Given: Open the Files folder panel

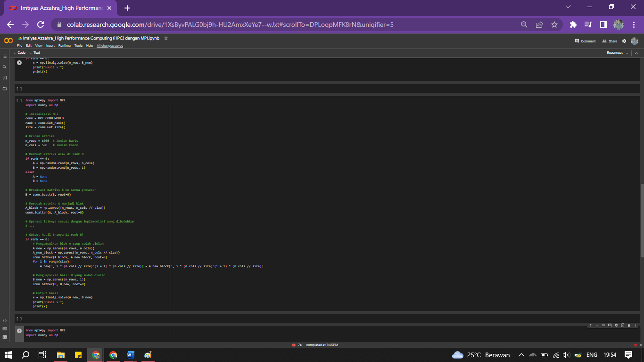Looking at the screenshot, I should click(x=5, y=89).
